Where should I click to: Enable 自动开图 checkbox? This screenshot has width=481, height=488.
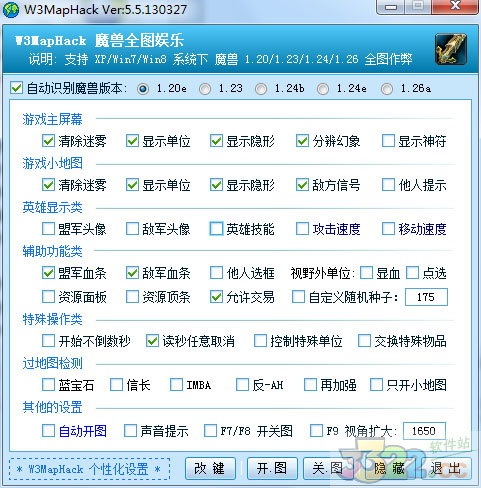(48, 430)
